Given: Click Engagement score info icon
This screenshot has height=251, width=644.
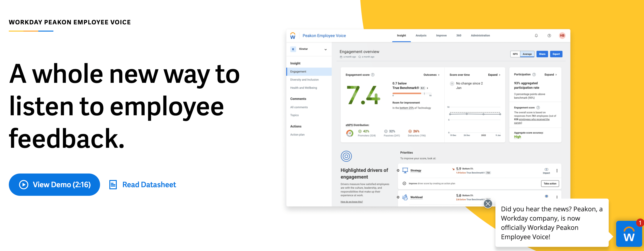Looking at the screenshot, I should pos(373,75).
